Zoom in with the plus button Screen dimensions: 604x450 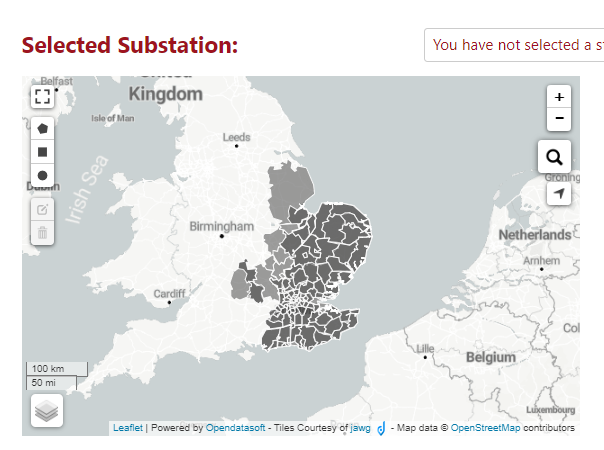click(559, 97)
